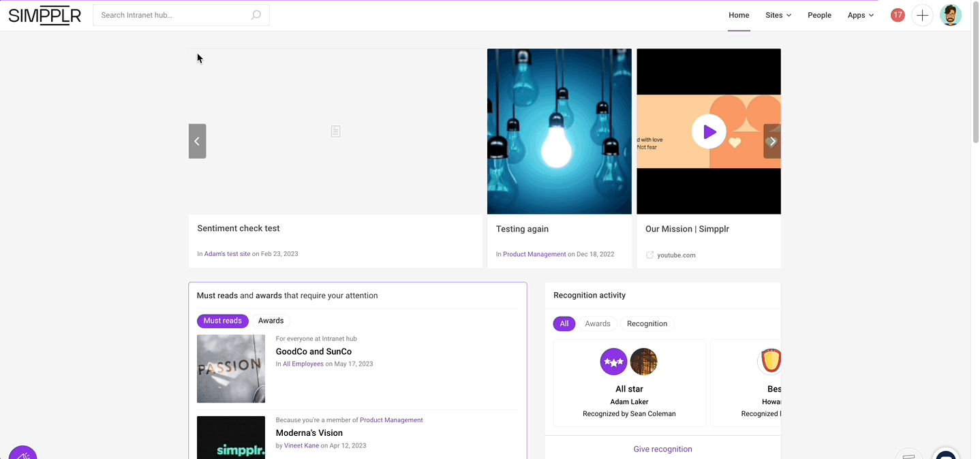Go to the Home tab
Viewport: 980px width, 459px height.
(x=739, y=15)
